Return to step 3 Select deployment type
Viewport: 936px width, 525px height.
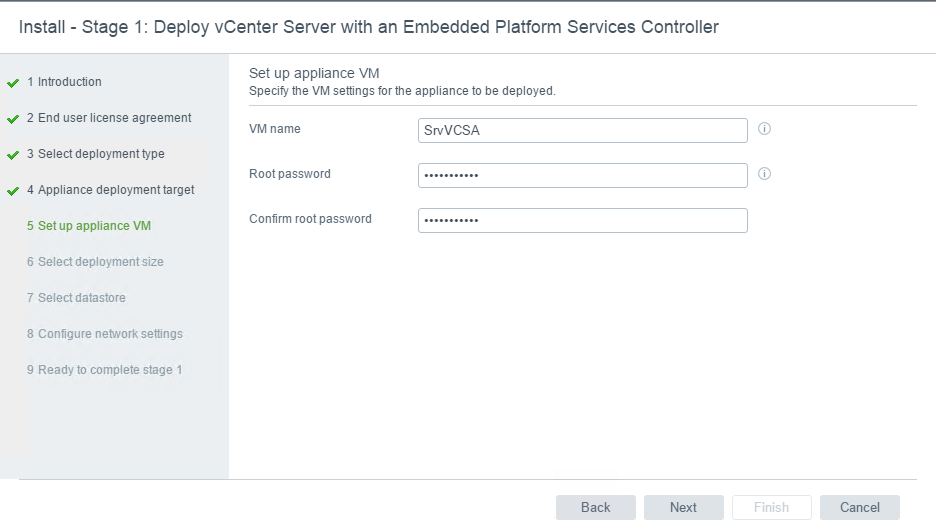coord(96,153)
